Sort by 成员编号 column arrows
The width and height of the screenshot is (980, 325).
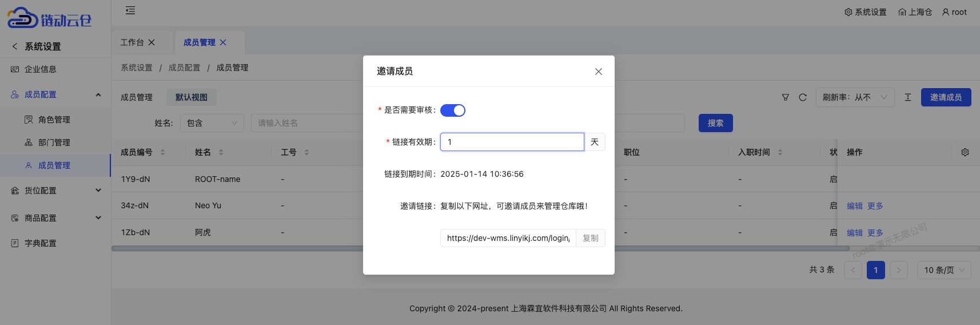162,152
